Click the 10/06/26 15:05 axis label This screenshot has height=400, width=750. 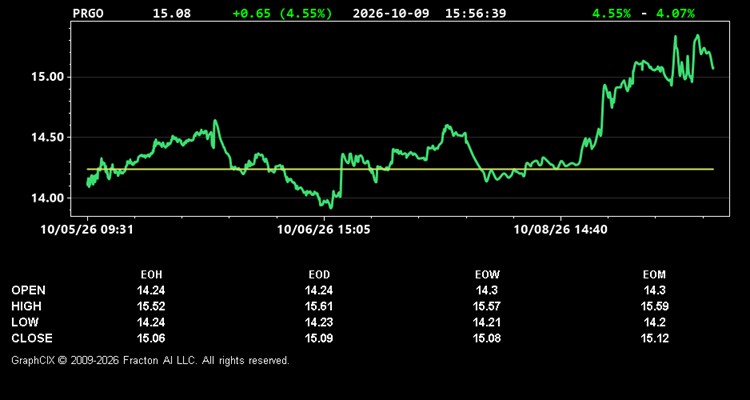(x=324, y=230)
